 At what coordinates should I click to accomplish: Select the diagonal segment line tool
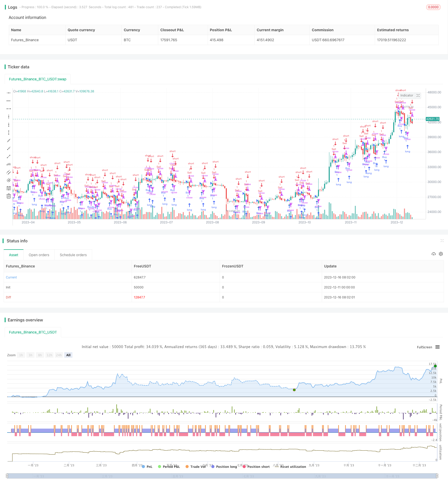[x=9, y=156]
